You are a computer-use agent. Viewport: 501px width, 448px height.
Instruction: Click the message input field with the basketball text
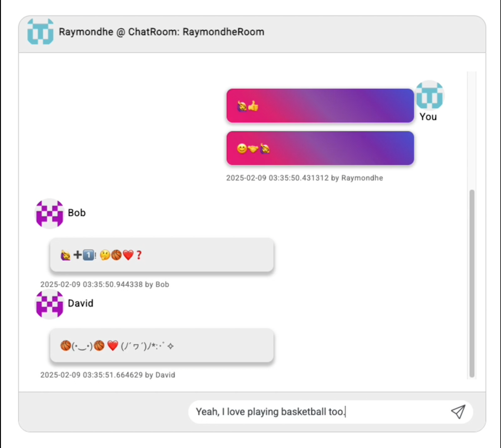(331, 412)
